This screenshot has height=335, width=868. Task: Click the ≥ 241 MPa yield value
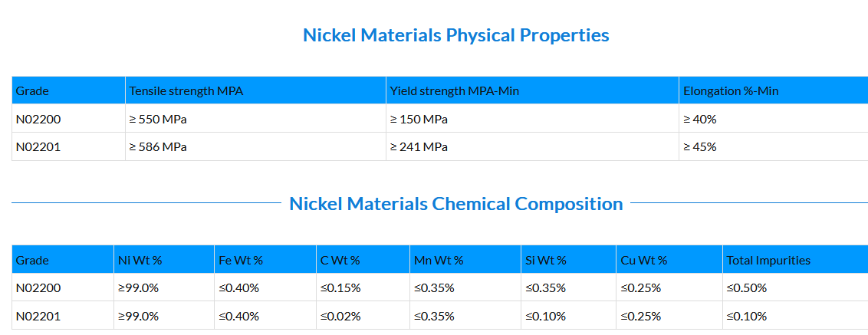coord(419,147)
